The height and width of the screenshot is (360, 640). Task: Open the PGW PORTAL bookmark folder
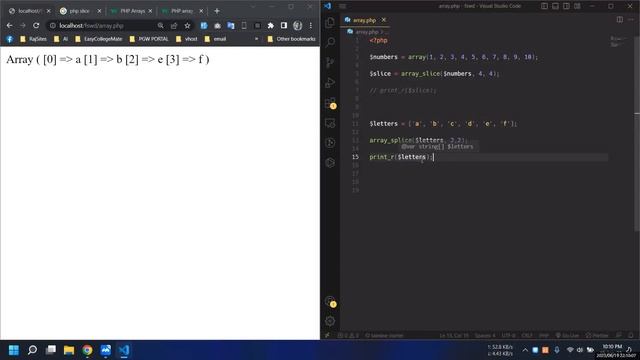pos(149,39)
